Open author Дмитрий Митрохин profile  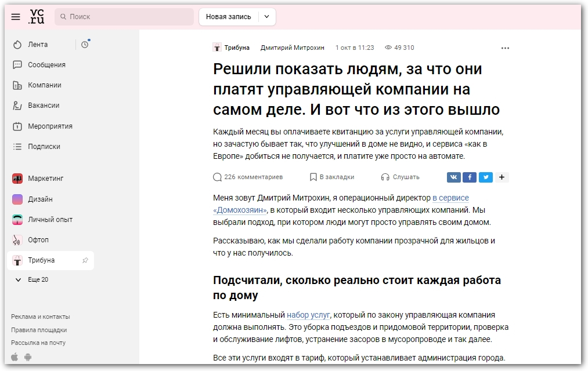tap(292, 48)
